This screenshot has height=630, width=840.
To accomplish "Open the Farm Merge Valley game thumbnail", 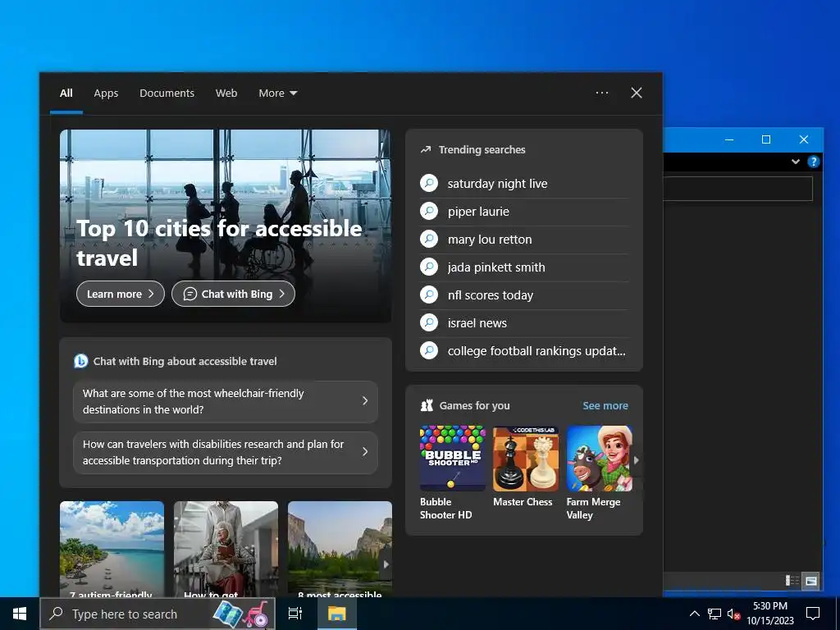I will tap(599, 459).
